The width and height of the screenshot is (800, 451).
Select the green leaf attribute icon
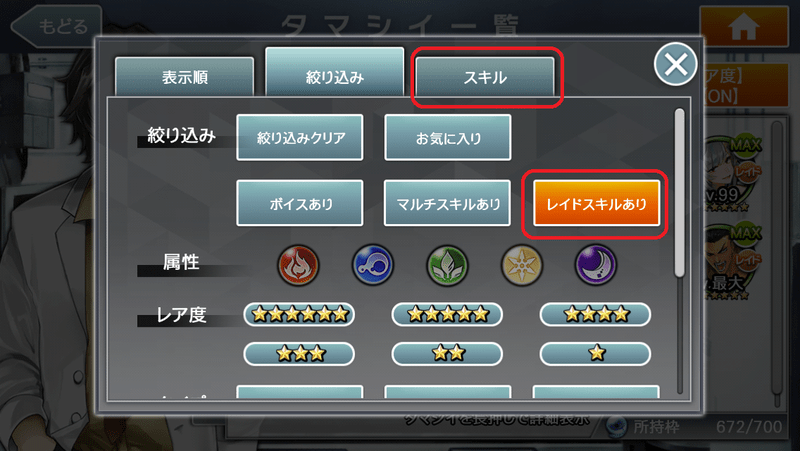click(x=447, y=265)
